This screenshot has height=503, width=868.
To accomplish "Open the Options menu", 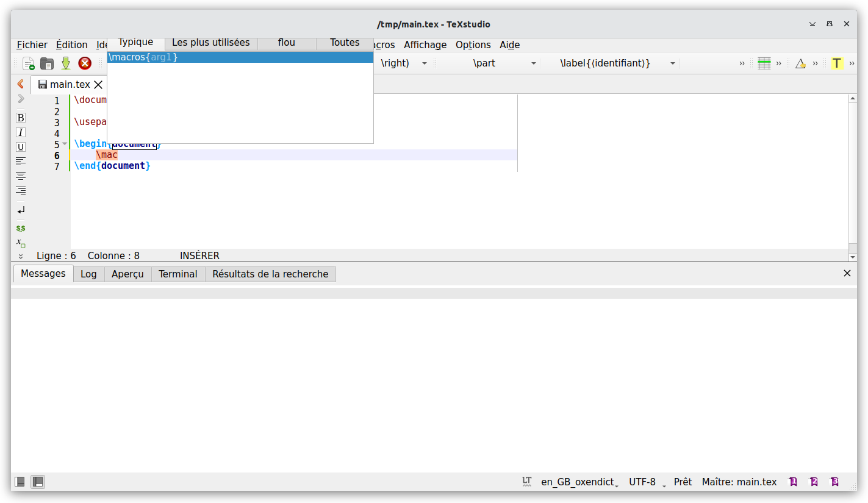I will click(x=473, y=45).
